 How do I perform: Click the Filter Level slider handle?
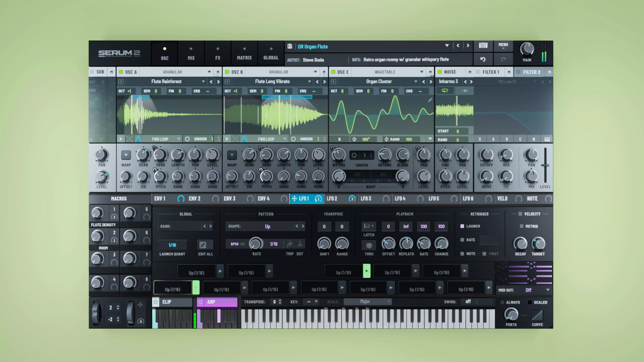[545, 165]
